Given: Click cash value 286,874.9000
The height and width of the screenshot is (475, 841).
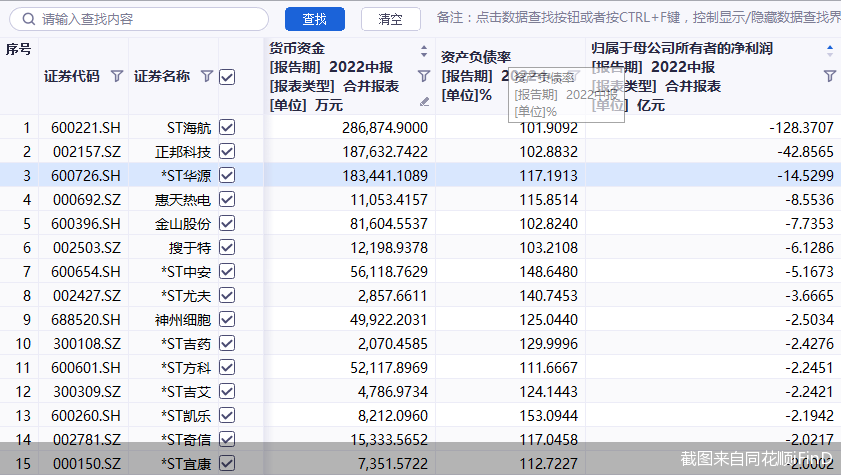Looking at the screenshot, I should (385, 128).
